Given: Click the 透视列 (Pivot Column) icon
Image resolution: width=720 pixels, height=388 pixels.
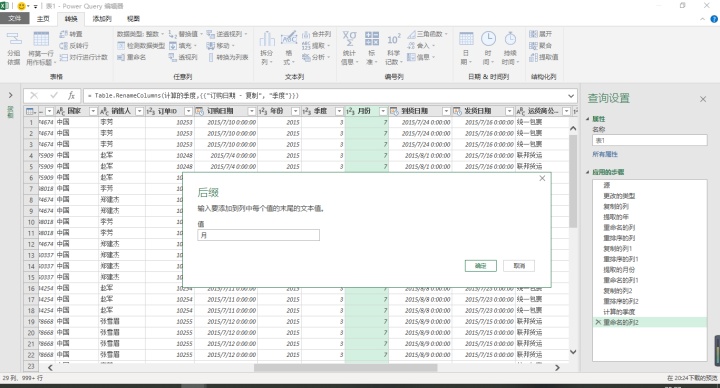Looking at the screenshot, I should [173, 57].
